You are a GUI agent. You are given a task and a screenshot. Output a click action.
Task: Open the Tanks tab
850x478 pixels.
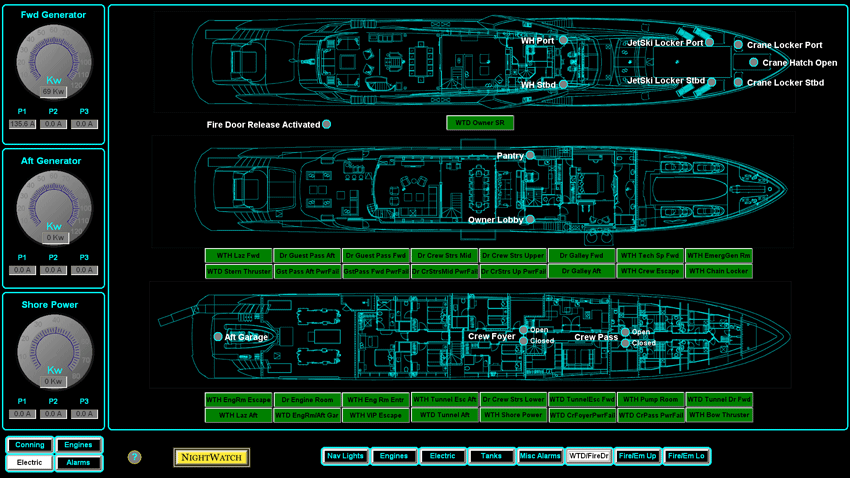point(491,456)
